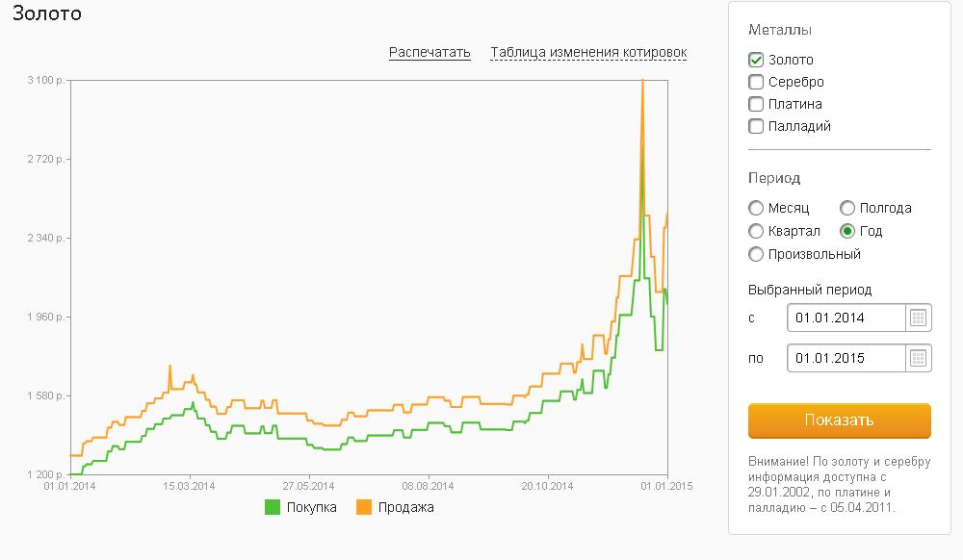Check the Палладий checkbox
This screenshot has width=963, height=560.
(756, 126)
